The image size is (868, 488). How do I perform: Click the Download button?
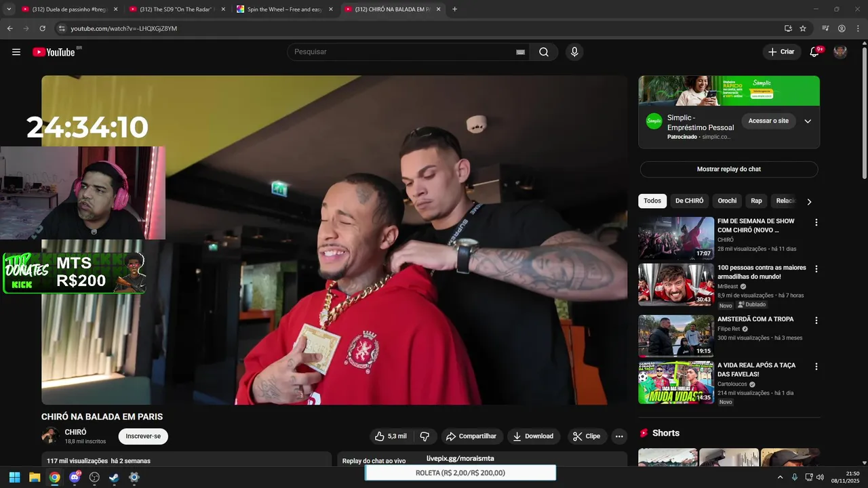534,436
